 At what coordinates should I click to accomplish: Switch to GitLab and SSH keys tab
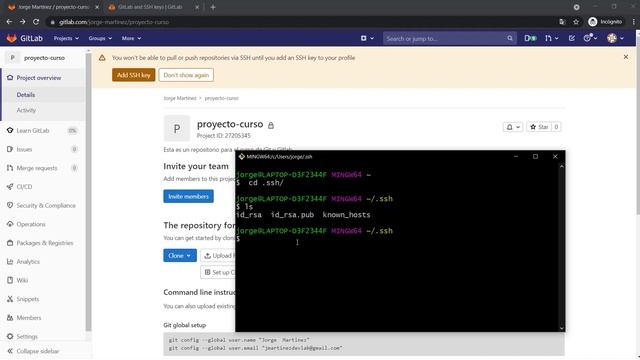[x=150, y=7]
